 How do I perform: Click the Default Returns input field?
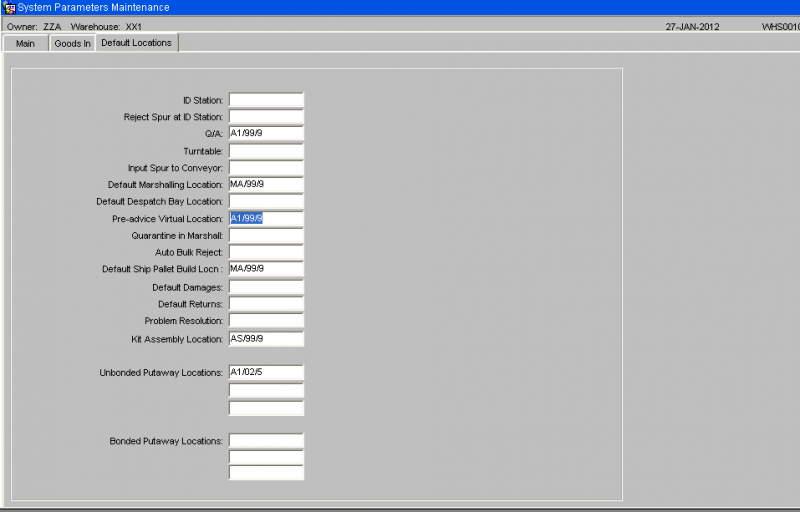coord(266,304)
